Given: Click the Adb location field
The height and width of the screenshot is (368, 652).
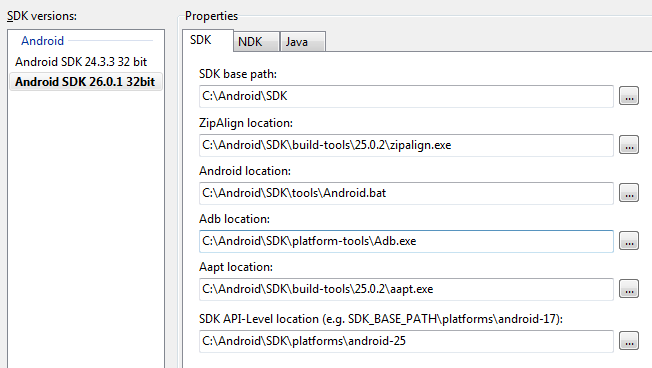Looking at the screenshot, I should click(406, 241).
